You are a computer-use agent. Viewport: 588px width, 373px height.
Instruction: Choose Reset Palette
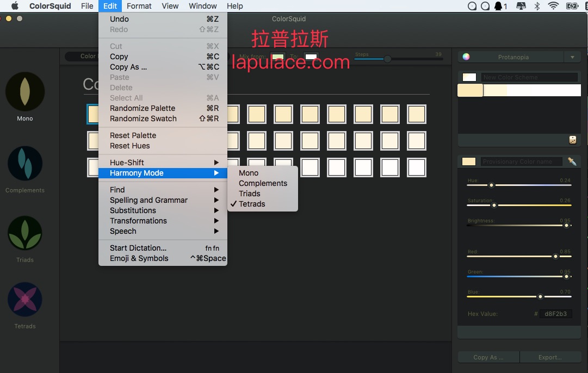(163, 135)
